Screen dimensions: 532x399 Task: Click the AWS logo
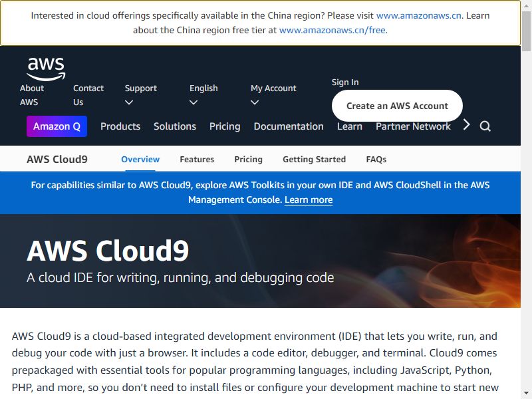pos(46,69)
